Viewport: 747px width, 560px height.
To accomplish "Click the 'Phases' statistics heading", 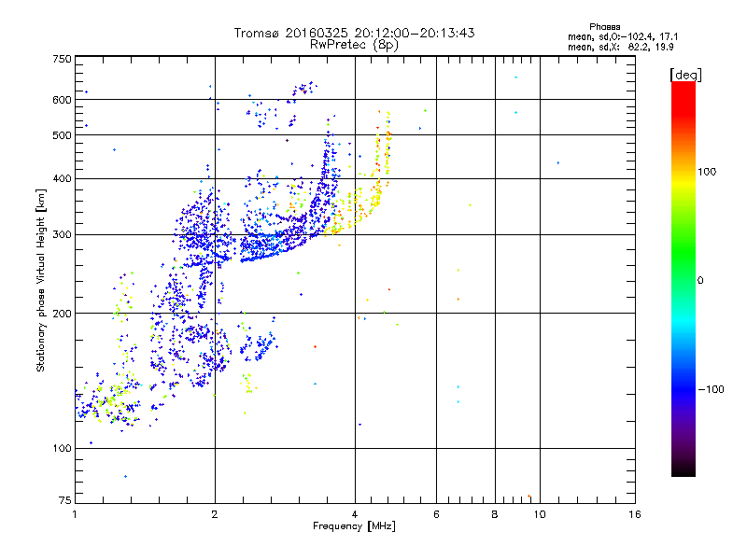I will [604, 27].
